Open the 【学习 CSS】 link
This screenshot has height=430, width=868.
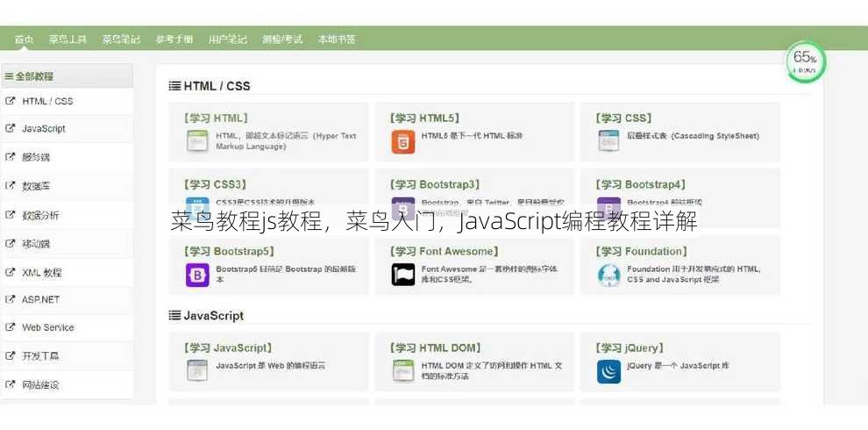[x=624, y=118]
